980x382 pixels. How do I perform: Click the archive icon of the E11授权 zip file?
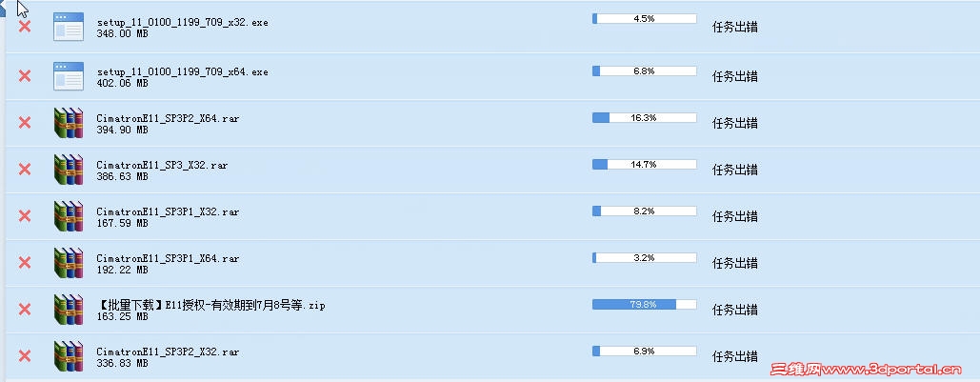(69, 310)
